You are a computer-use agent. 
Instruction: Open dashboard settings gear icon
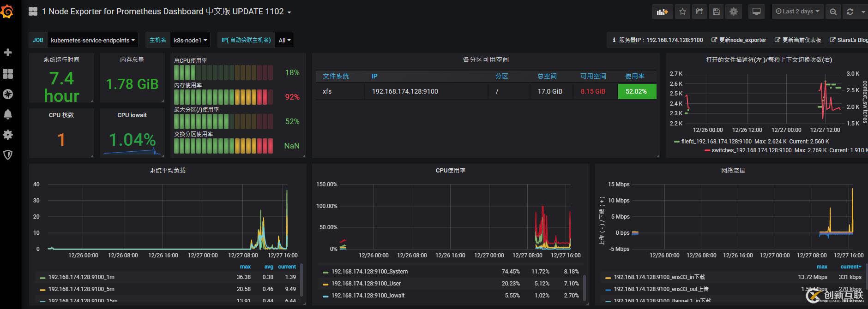coord(733,12)
